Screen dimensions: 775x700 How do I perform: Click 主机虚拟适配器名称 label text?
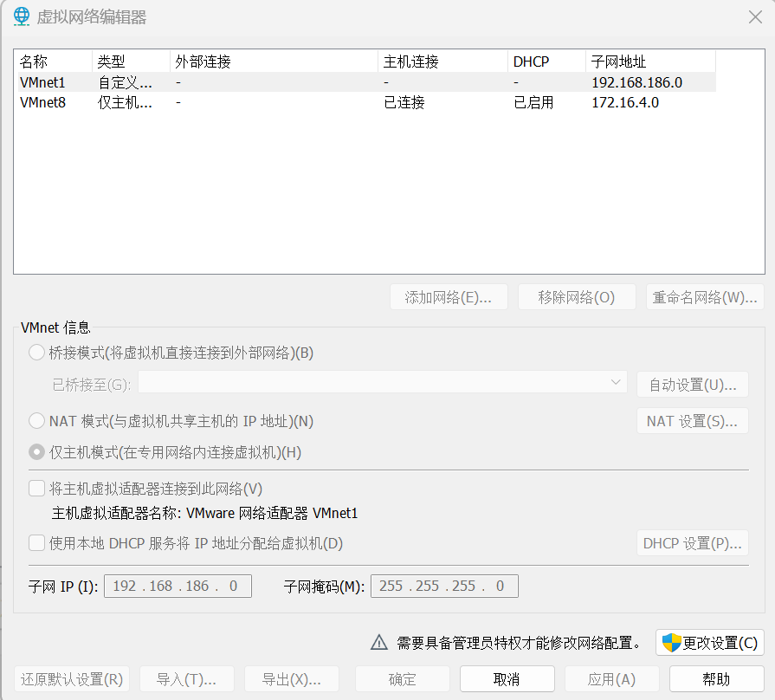click(x=204, y=513)
